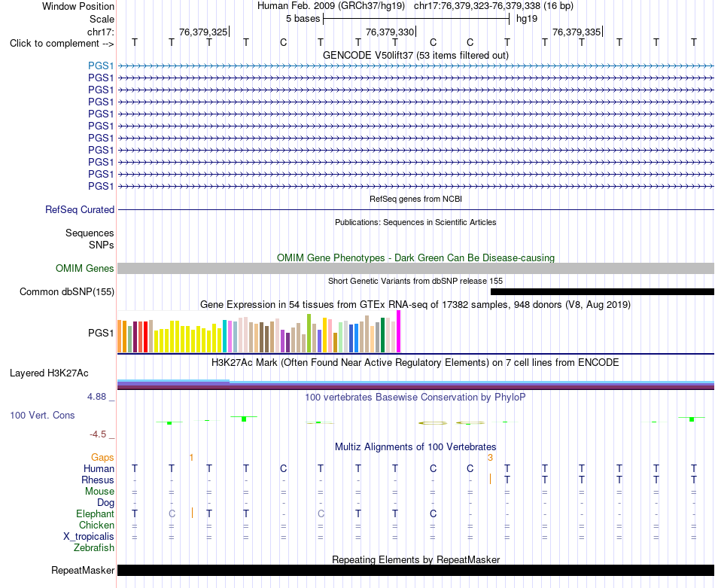Click the Chicken species label
This screenshot has height=588, width=715.
tap(96, 525)
